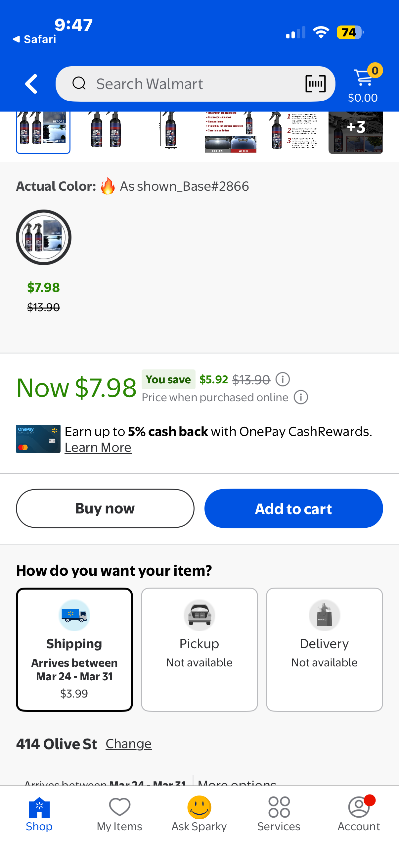
Task: Add the item to cart
Action: pyautogui.click(x=293, y=508)
